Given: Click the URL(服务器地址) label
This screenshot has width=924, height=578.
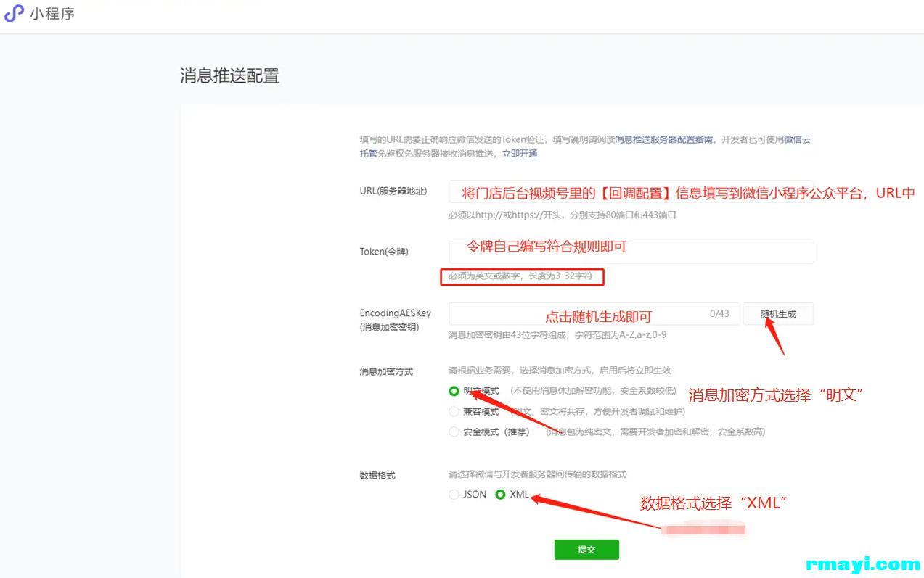Looking at the screenshot, I should 393,191.
